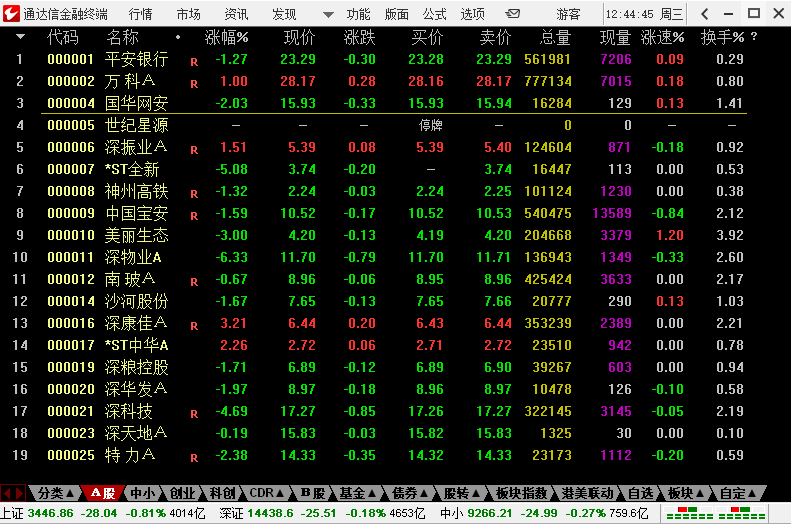Viewport: 791px width, 524px height.
Task: Sort by the 总量 column header
Action: 555,37
